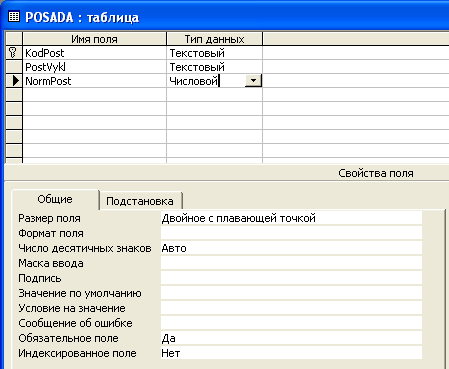Click the Сообщение об ошибке value field
Screen dimensions: 449x369
291,323
